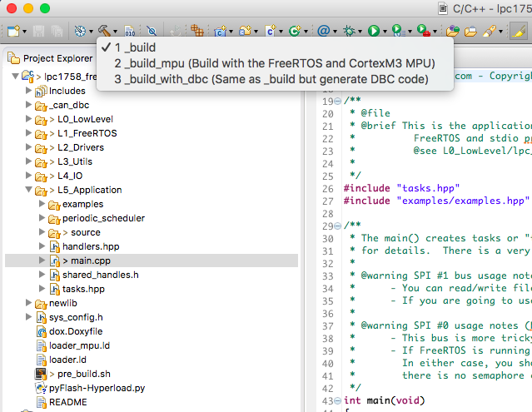Image resolution: width=532 pixels, height=412 pixels.
Task: Click the pyFlash-Hyperload.py python icon
Action: (x=41, y=388)
